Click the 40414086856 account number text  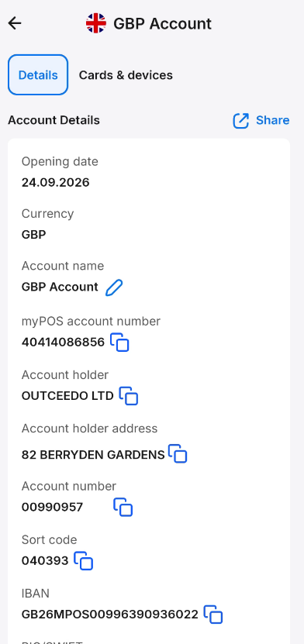(64, 342)
